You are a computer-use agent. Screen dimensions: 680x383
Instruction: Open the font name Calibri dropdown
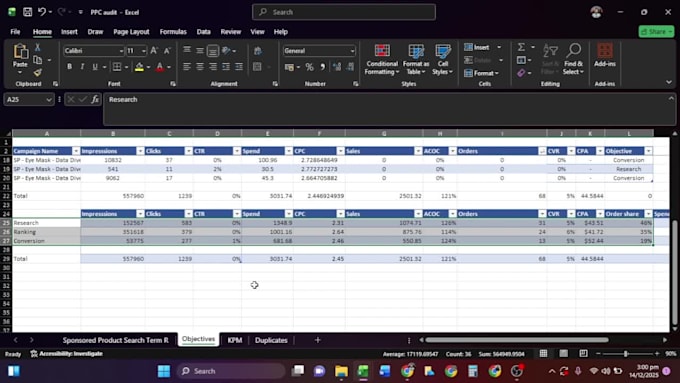(x=121, y=51)
